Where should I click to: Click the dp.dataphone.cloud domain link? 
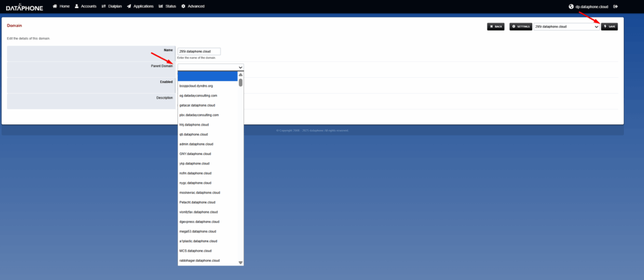coord(591,6)
